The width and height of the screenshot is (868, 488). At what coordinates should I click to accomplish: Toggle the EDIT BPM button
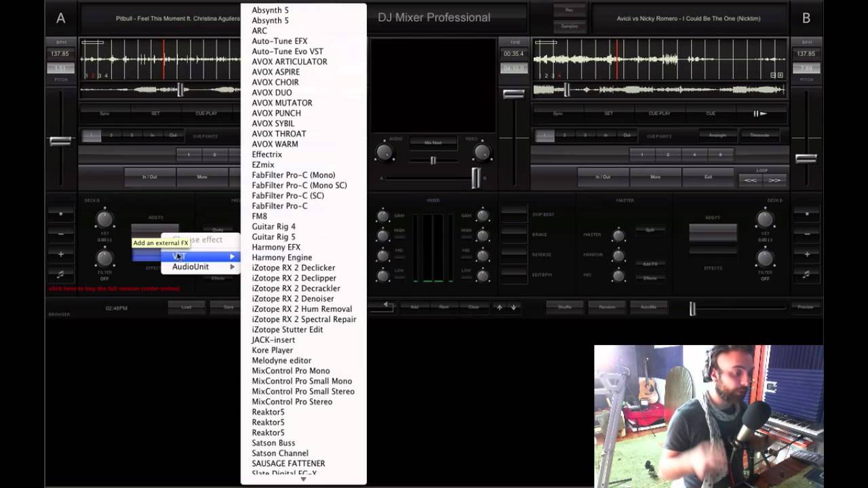coord(514,274)
